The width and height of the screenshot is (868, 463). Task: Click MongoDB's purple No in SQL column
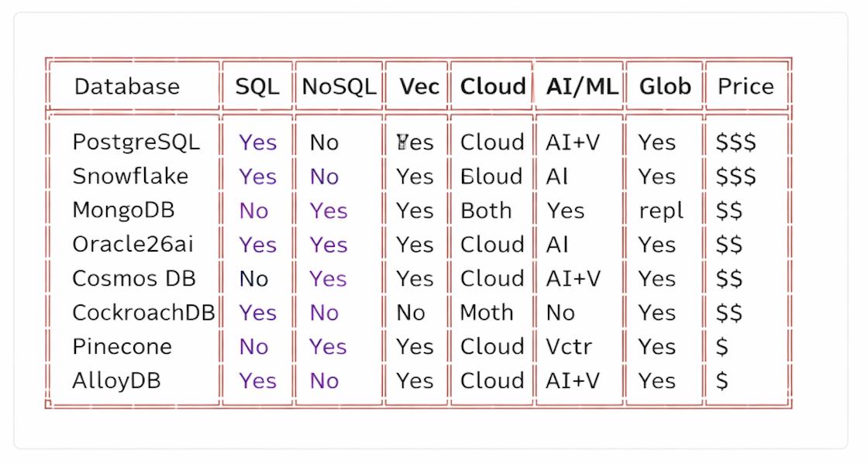pos(253,211)
